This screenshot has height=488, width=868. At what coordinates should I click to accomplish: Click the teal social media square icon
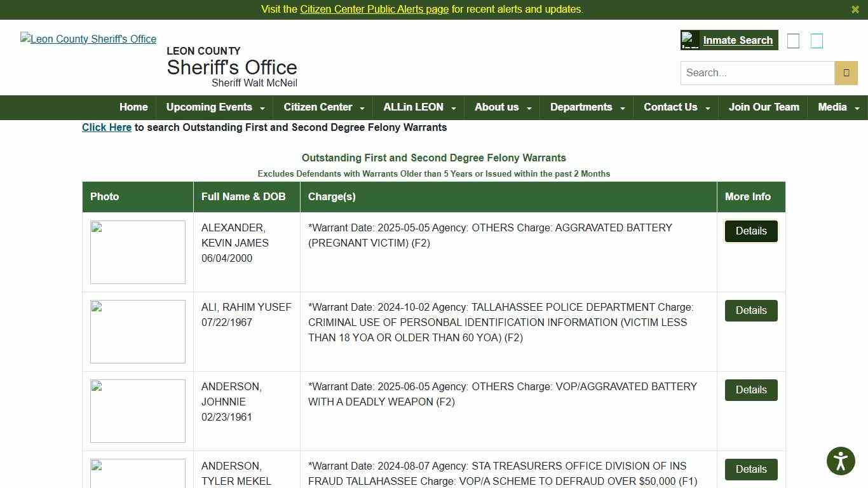pyautogui.click(x=817, y=40)
